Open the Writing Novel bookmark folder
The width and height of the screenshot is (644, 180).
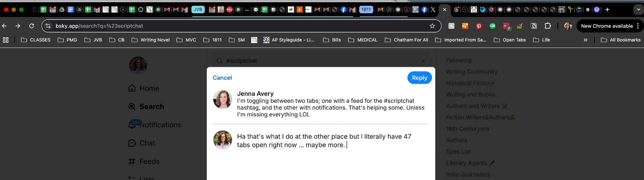(151, 40)
